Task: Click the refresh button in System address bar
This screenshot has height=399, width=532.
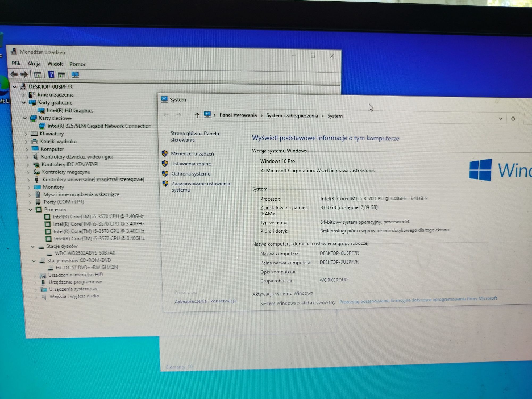Action: click(513, 119)
